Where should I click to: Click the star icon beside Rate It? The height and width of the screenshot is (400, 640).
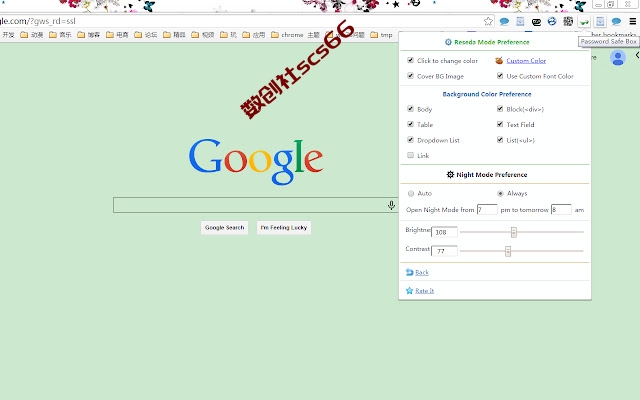(409, 290)
